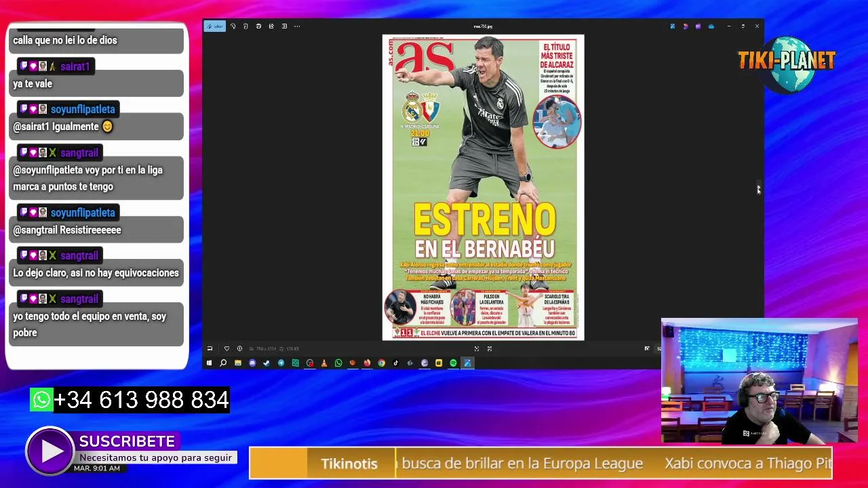Open the Windows Start menu
This screenshot has width=868, height=488.
tap(209, 363)
